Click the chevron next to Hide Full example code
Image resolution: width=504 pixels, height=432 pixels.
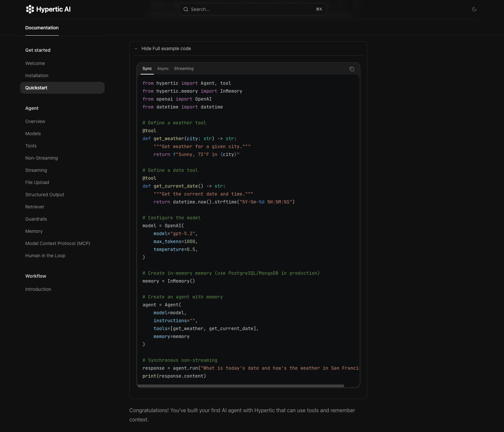point(136,48)
